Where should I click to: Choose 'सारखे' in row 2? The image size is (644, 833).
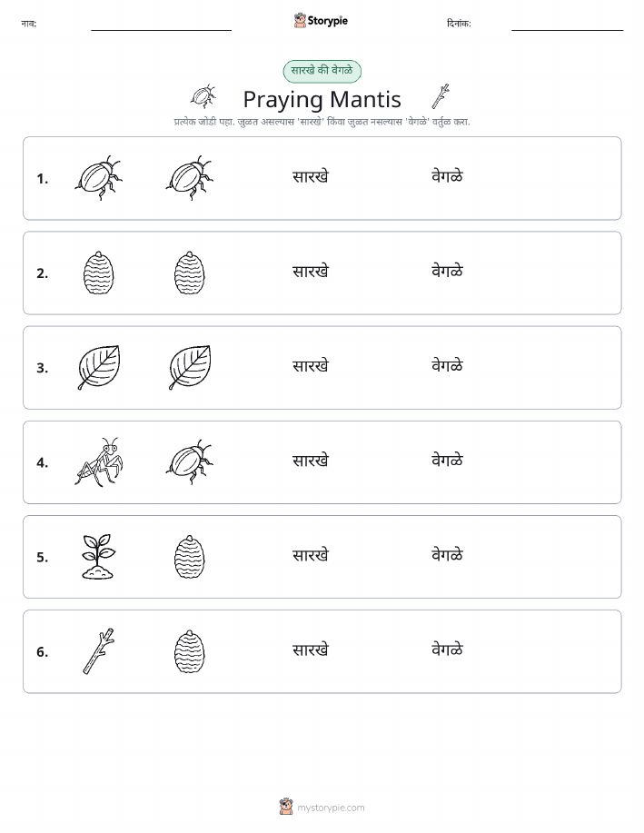[x=311, y=272]
